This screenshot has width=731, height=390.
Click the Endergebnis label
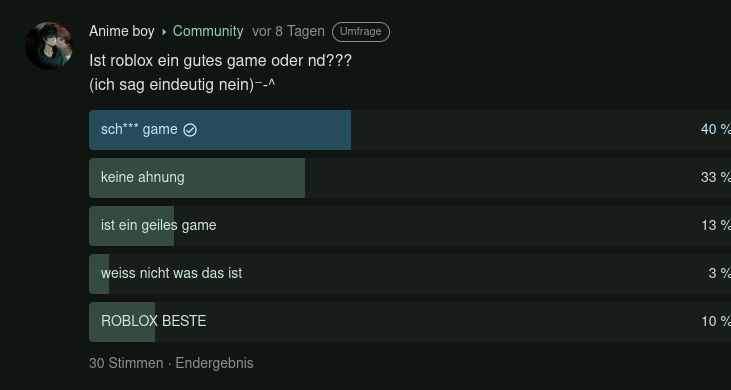[214, 363]
